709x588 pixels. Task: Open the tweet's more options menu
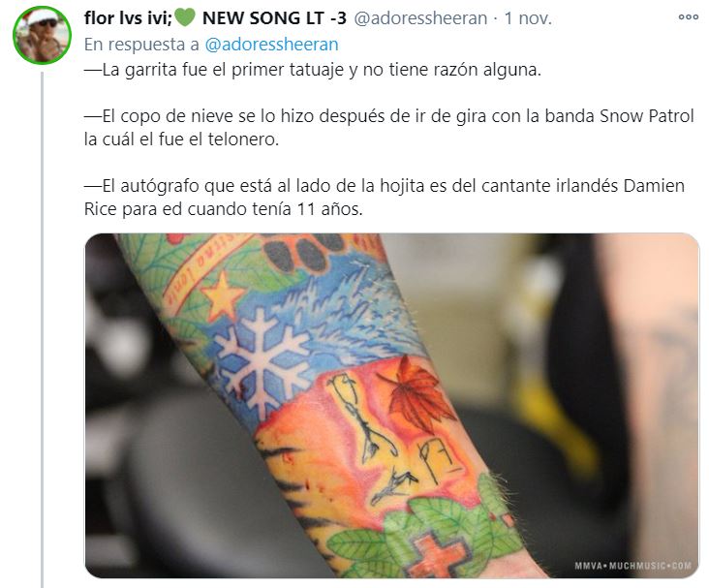point(689,17)
